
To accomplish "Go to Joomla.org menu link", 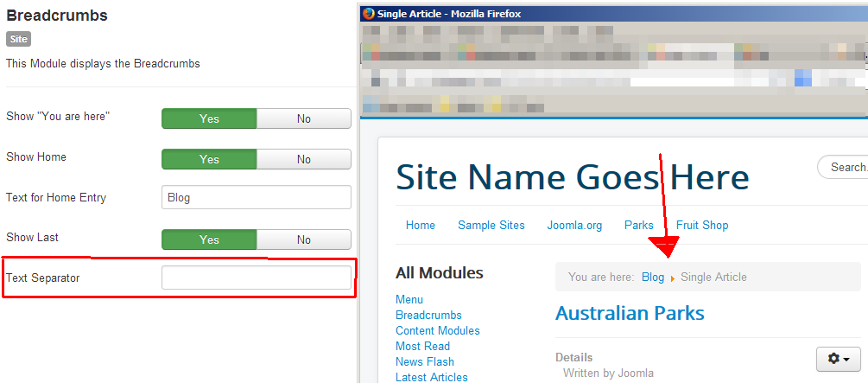I will click(574, 225).
